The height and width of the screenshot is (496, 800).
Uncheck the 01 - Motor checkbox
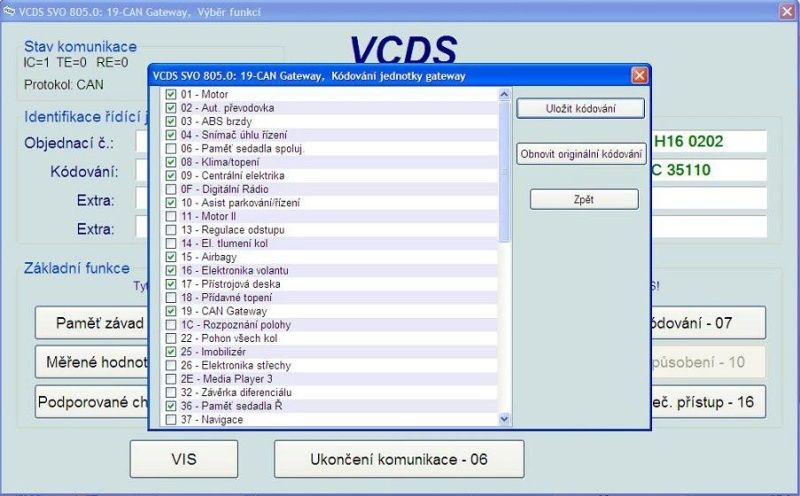[x=171, y=94]
